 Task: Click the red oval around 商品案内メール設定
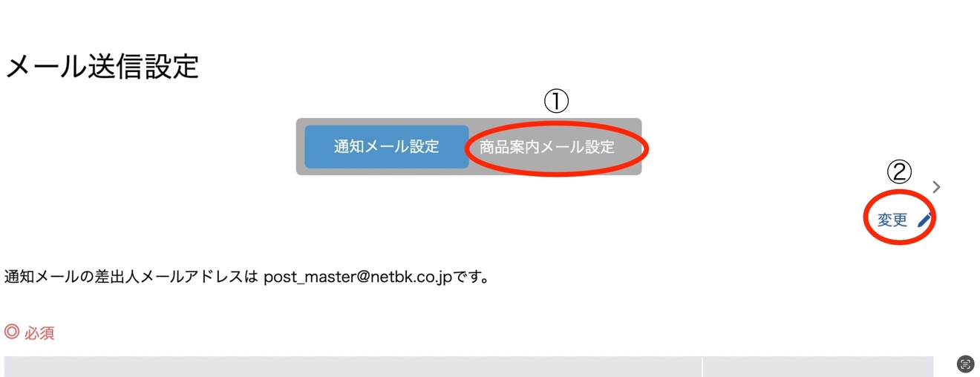point(557,148)
